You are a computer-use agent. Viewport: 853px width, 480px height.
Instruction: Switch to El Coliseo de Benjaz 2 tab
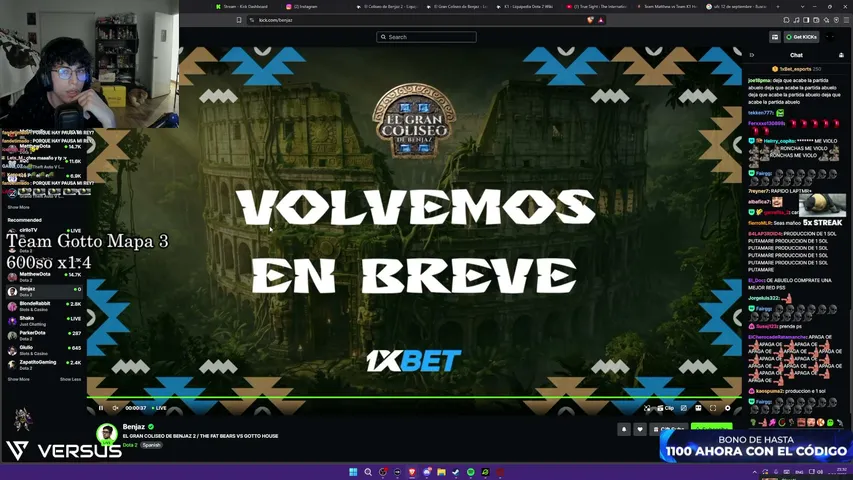(387, 7)
